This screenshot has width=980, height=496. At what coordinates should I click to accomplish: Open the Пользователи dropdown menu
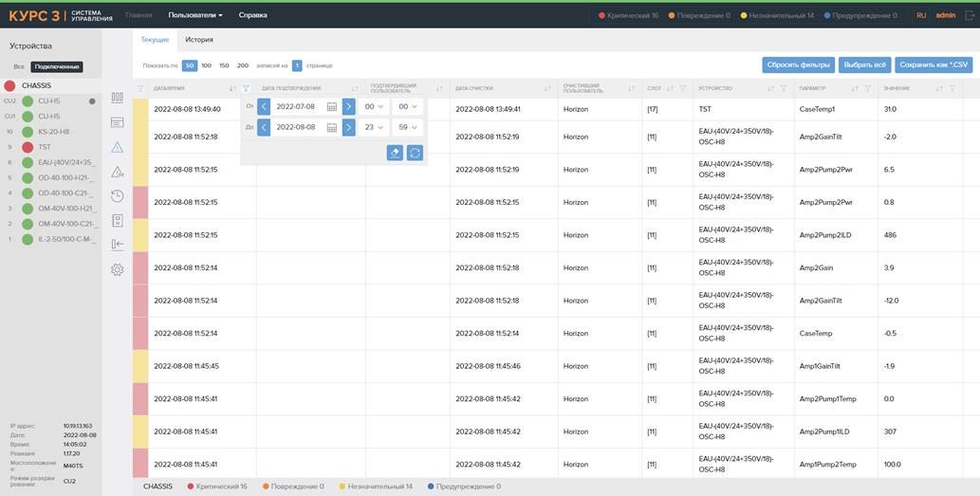[x=195, y=15]
